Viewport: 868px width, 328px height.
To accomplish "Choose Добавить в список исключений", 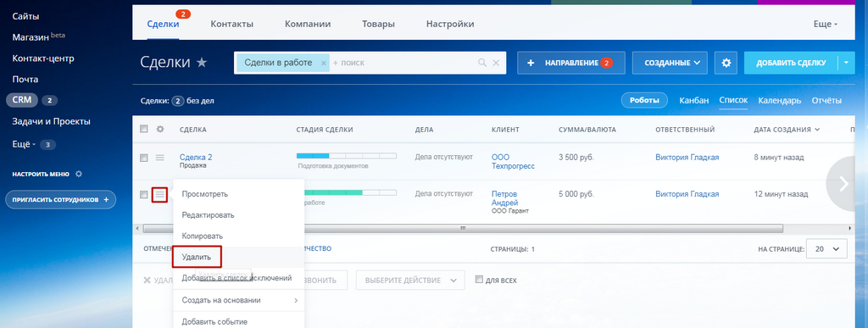I will pos(237,278).
